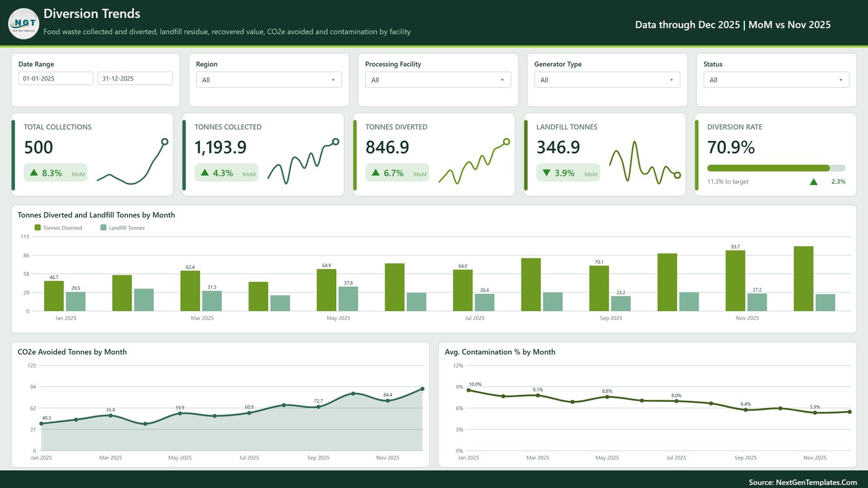Click the Landfill Tonnes value 346.9
The image size is (868, 488).
[x=558, y=147]
